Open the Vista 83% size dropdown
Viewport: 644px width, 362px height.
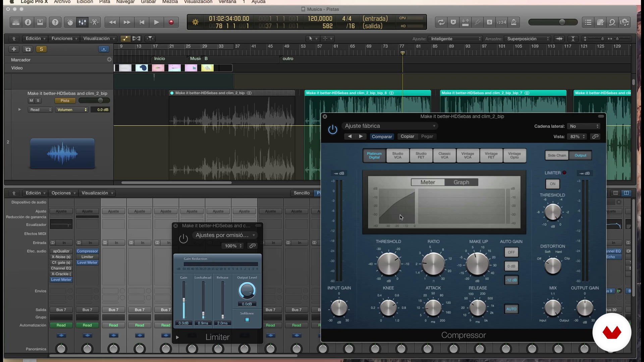(577, 136)
